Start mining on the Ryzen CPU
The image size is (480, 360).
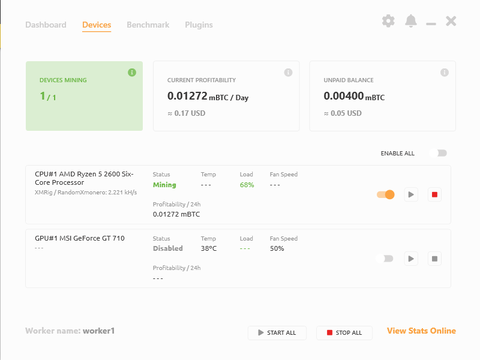411,194
